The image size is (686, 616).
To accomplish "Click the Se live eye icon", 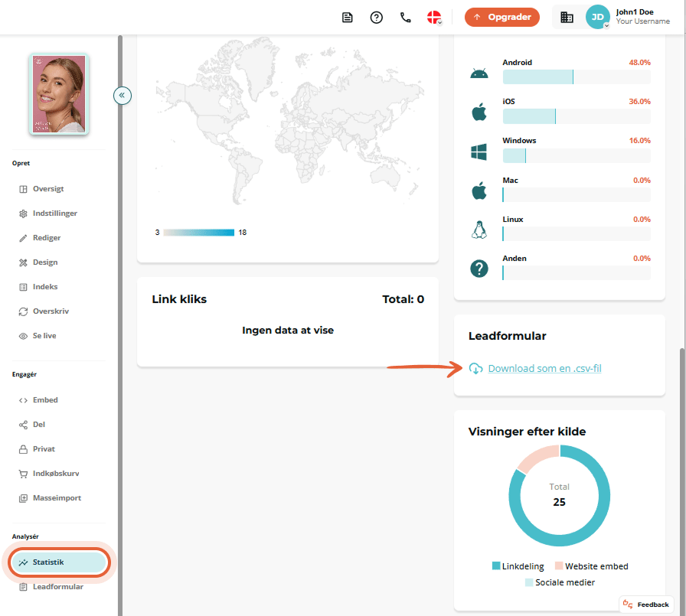I will tap(23, 336).
